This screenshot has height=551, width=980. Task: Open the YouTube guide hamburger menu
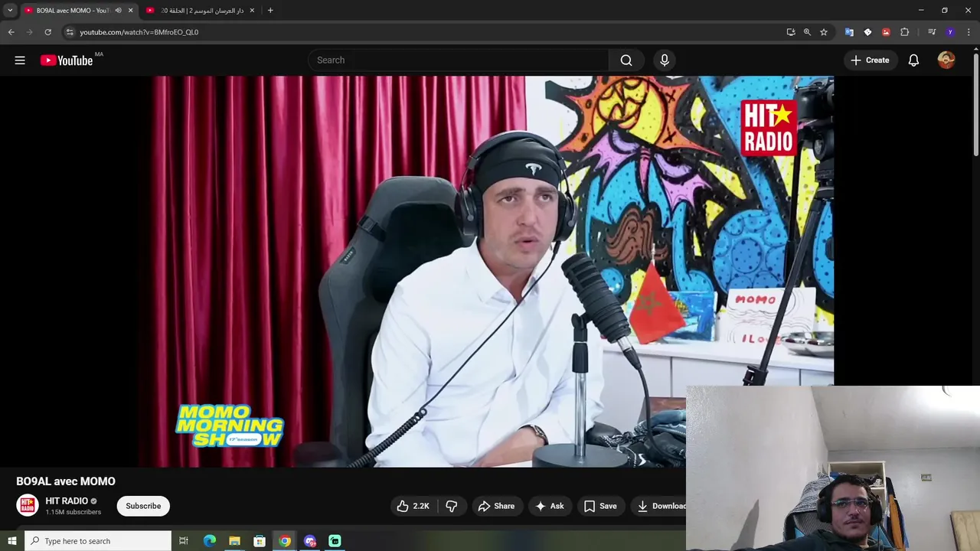click(20, 60)
